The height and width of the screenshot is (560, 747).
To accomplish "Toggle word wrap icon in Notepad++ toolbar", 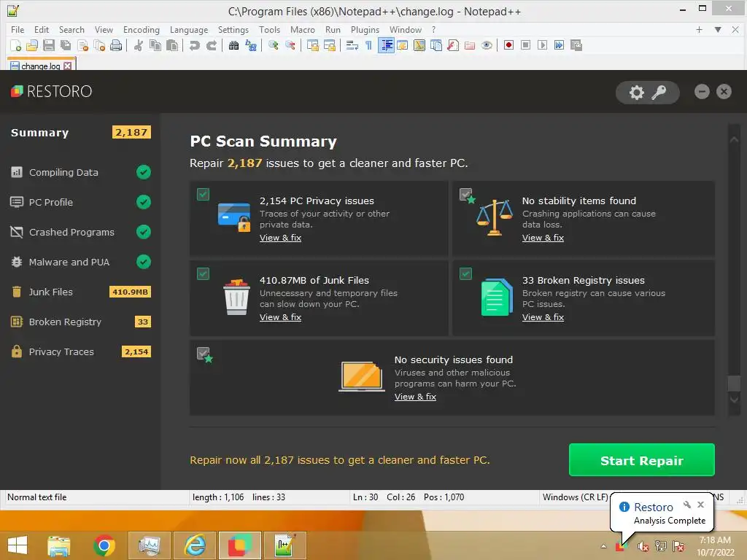I will click(x=352, y=45).
